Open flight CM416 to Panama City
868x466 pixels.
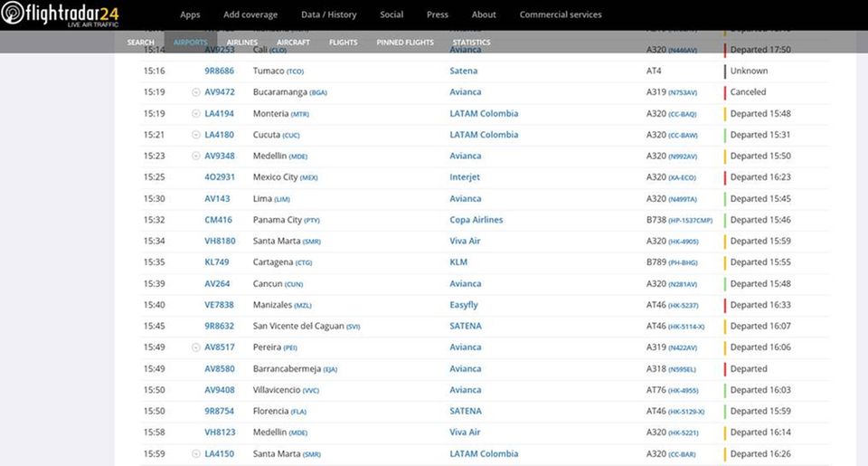218,220
